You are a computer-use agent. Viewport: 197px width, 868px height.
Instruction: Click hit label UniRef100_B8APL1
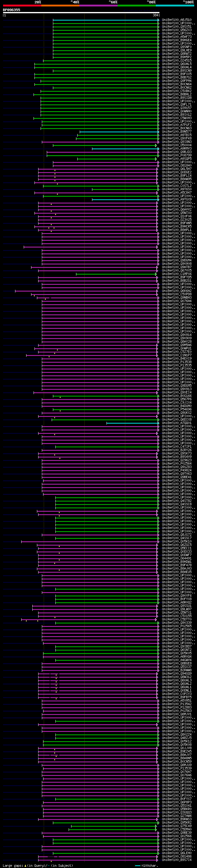coord(176,230)
